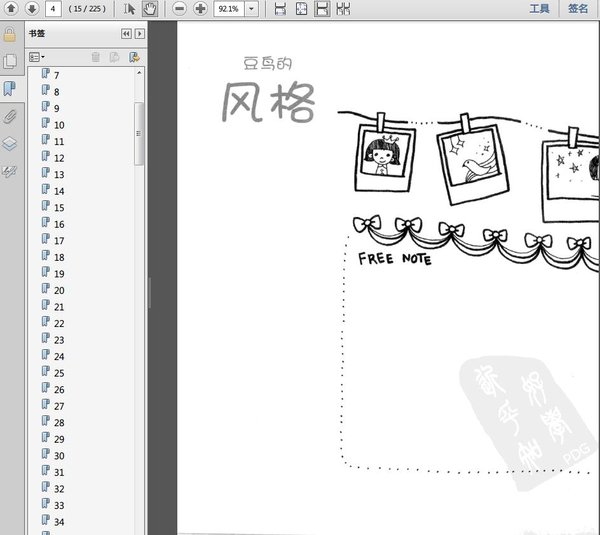Image resolution: width=600 pixels, height=535 pixels.
Task: Open the bookmark options menu dropdown
Action: (x=37, y=57)
